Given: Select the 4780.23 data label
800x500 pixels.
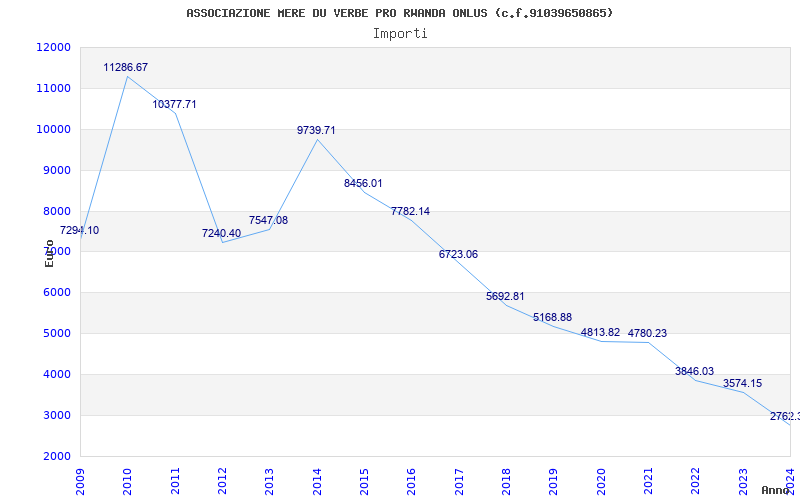Looking at the screenshot, I should [x=647, y=334].
